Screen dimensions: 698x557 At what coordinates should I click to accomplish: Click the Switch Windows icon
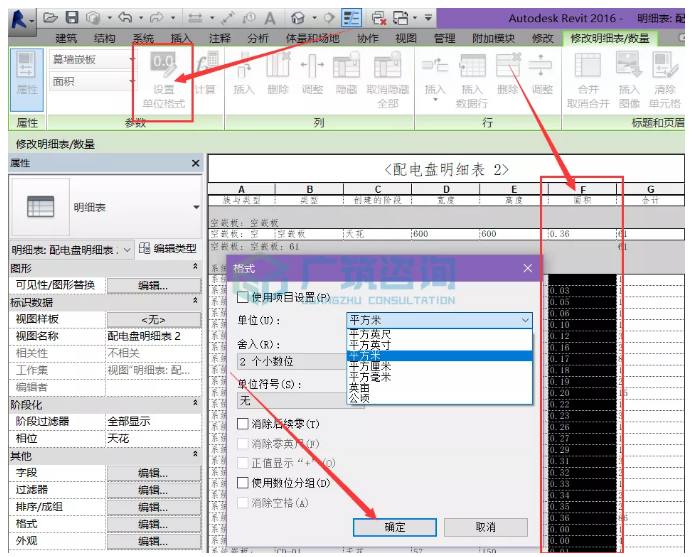pos(400,18)
